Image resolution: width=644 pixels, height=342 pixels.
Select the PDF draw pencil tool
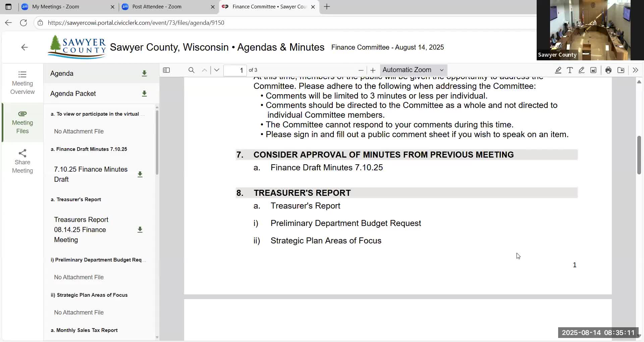[582, 70]
